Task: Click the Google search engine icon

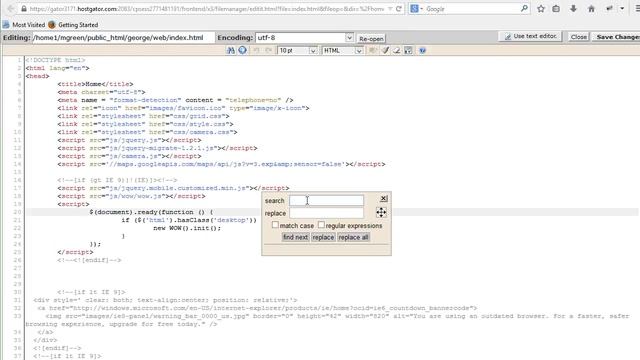Action: tap(414, 9)
